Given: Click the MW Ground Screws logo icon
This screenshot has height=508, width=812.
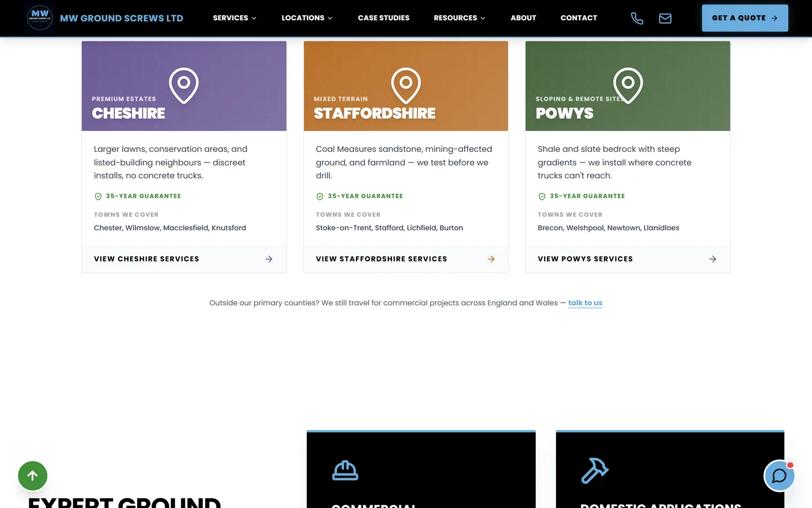Looking at the screenshot, I should pos(40,18).
